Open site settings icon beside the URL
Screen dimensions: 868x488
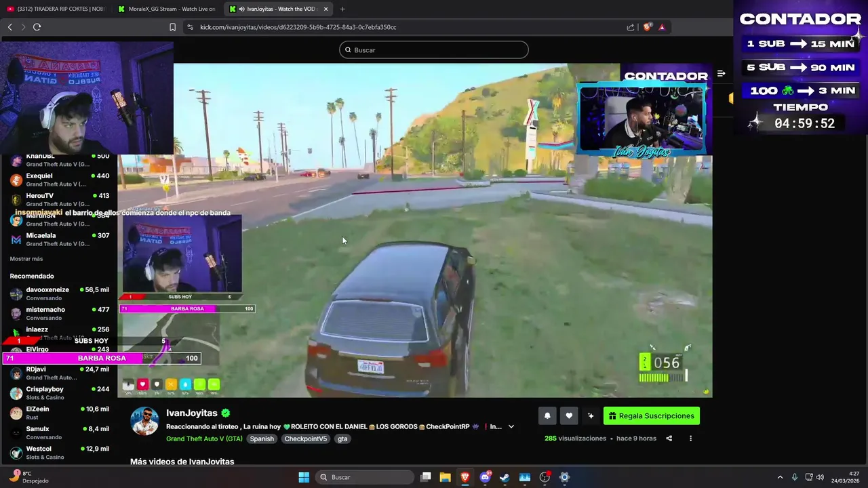[190, 27]
